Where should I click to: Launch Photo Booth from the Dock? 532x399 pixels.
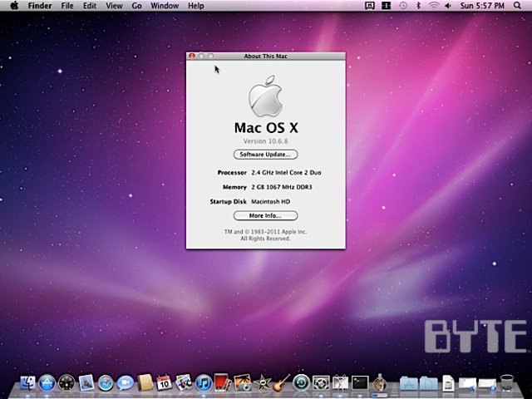(223, 383)
